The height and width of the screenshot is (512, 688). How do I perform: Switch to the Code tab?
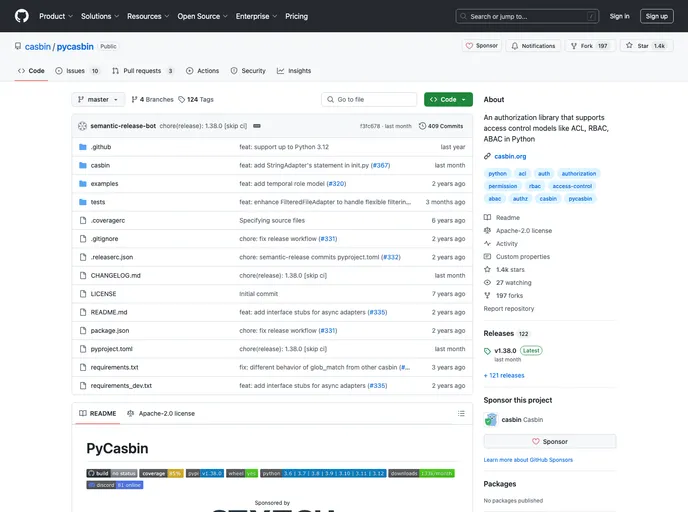(31, 71)
